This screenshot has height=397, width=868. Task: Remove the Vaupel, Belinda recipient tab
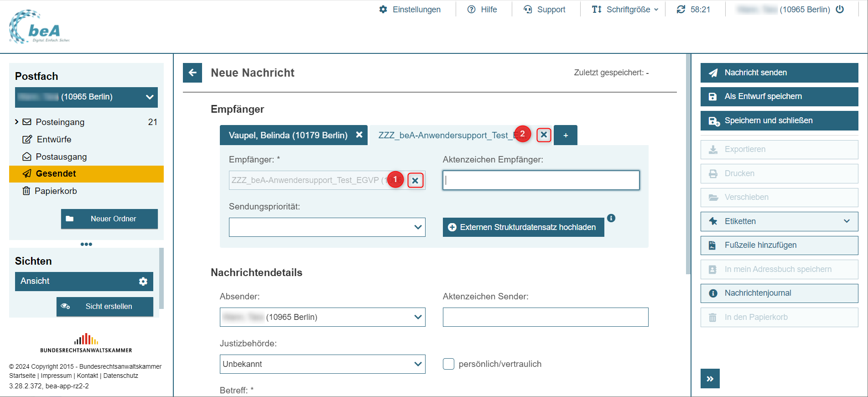pyautogui.click(x=359, y=135)
